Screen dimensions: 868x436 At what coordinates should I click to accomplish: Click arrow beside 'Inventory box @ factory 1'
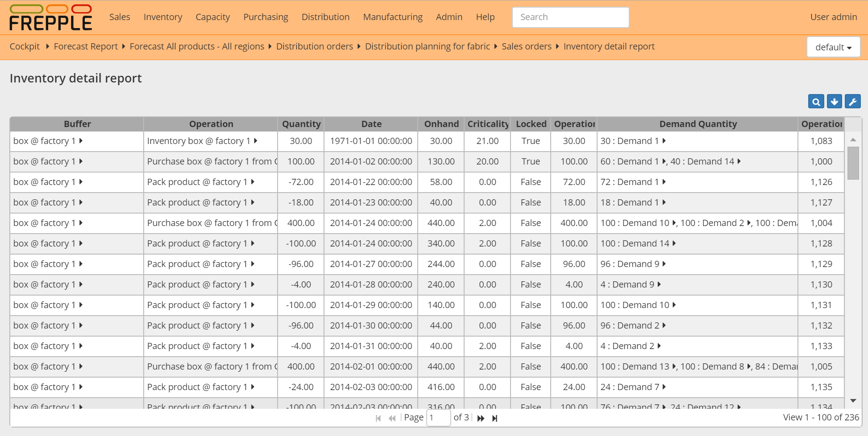point(256,141)
